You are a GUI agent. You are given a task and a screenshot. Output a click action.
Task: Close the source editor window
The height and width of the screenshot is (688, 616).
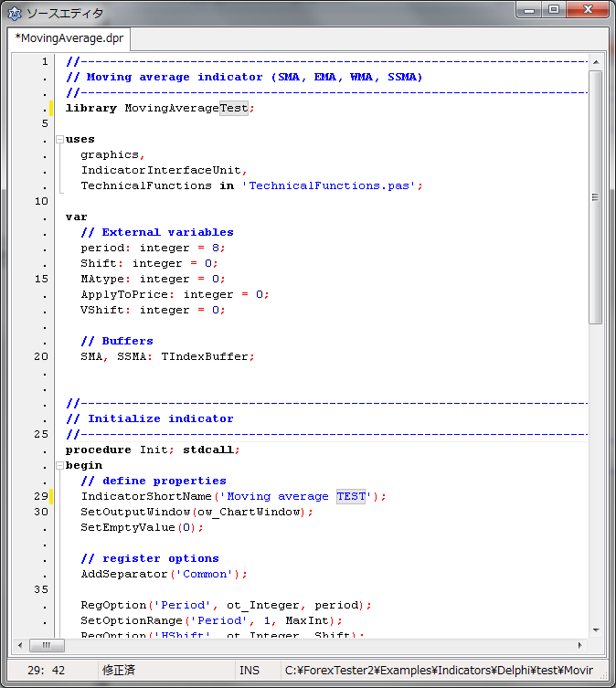pyautogui.click(x=588, y=10)
